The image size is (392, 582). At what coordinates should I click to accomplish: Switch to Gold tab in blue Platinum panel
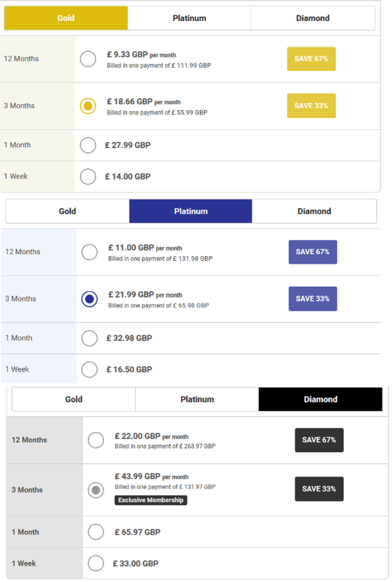[x=67, y=211]
